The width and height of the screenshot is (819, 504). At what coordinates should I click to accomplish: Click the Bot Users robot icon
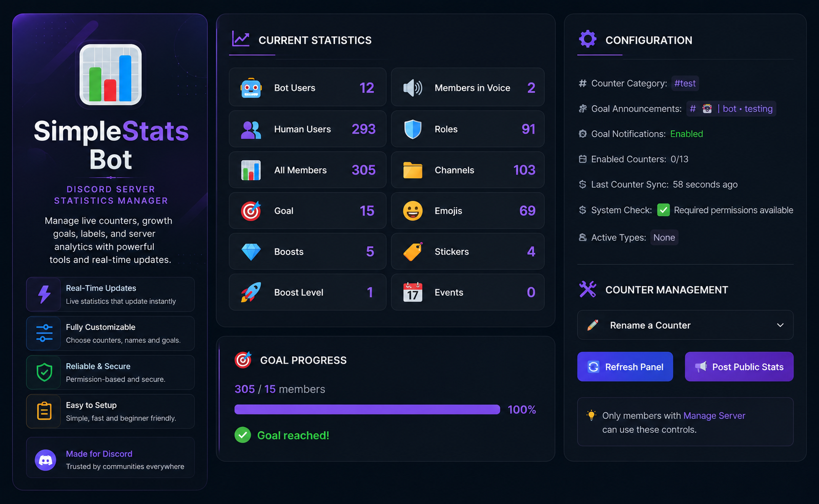tap(251, 88)
